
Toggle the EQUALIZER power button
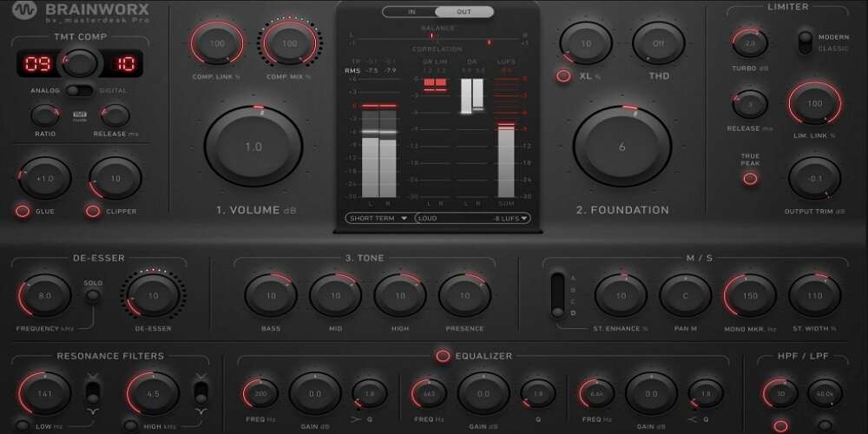pyautogui.click(x=443, y=356)
